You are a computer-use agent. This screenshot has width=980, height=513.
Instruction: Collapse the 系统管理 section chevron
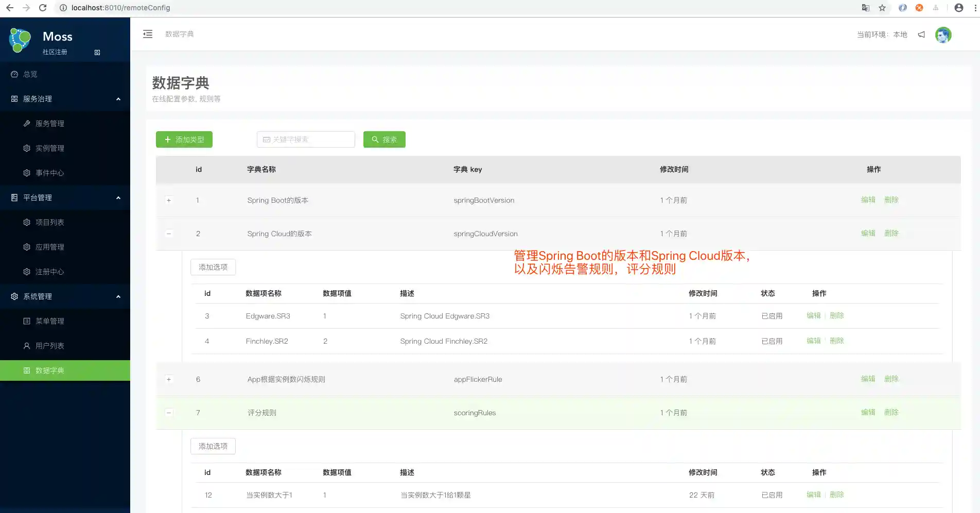pyautogui.click(x=118, y=296)
